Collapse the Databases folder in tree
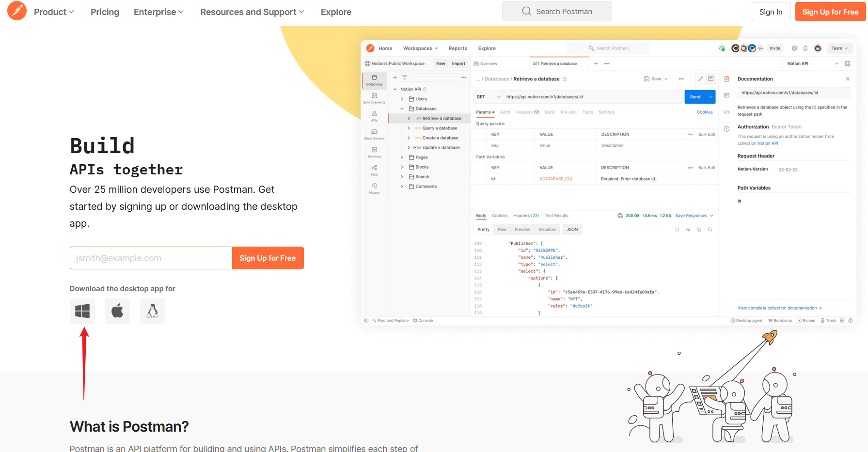Image resolution: width=868 pixels, height=452 pixels. [402, 109]
